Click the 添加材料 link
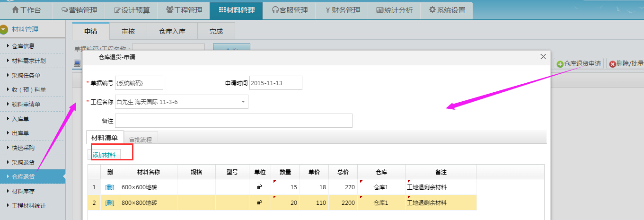Image resolution: width=644 pixels, height=220 pixels. point(104,155)
